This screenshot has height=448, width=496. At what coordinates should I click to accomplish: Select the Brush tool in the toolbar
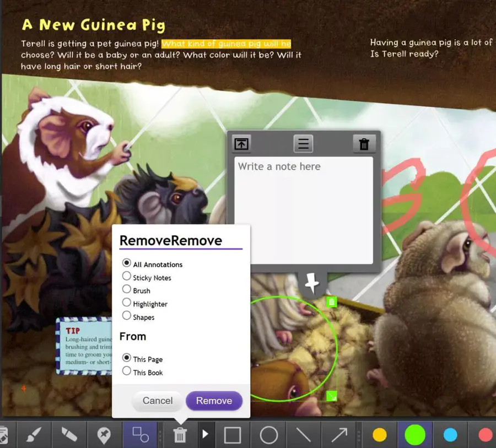(x=34, y=435)
